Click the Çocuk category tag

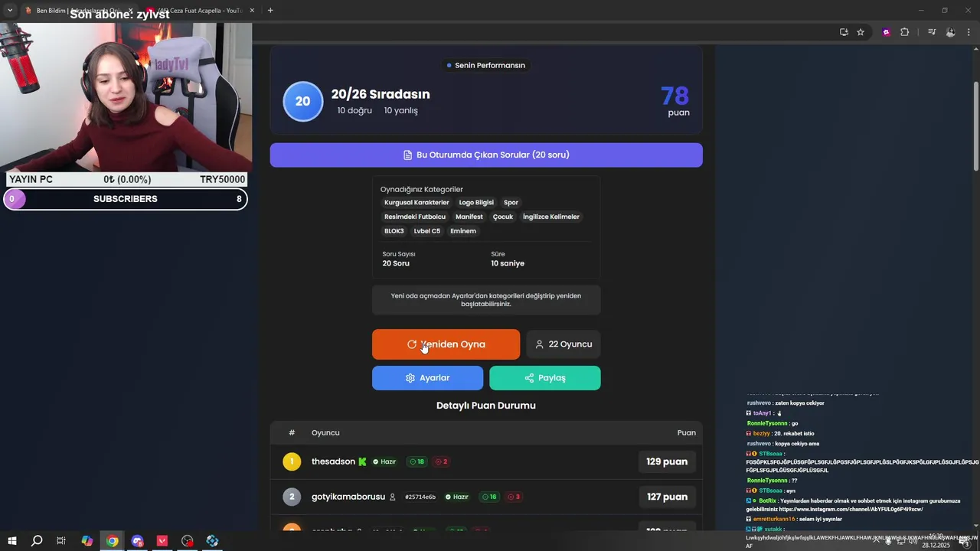(x=503, y=217)
